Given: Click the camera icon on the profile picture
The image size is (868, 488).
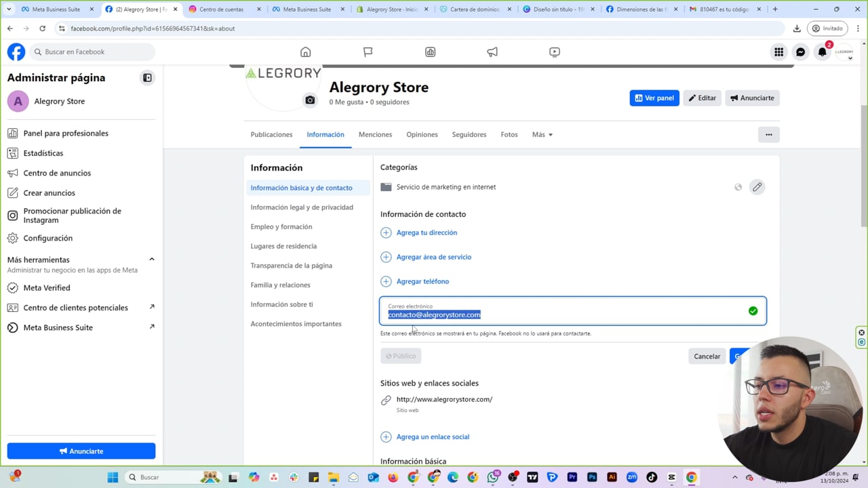Looking at the screenshot, I should point(310,100).
